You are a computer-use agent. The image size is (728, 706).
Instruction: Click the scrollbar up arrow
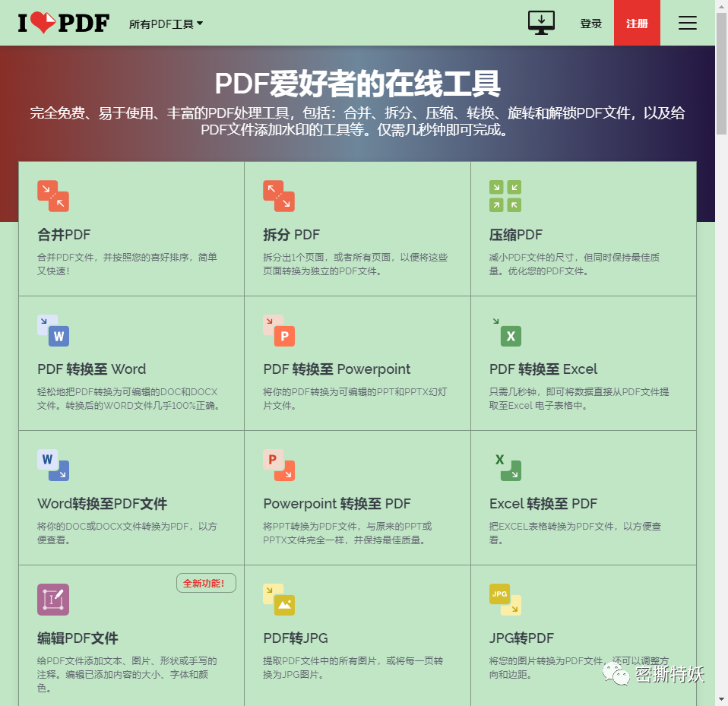click(721, 5)
